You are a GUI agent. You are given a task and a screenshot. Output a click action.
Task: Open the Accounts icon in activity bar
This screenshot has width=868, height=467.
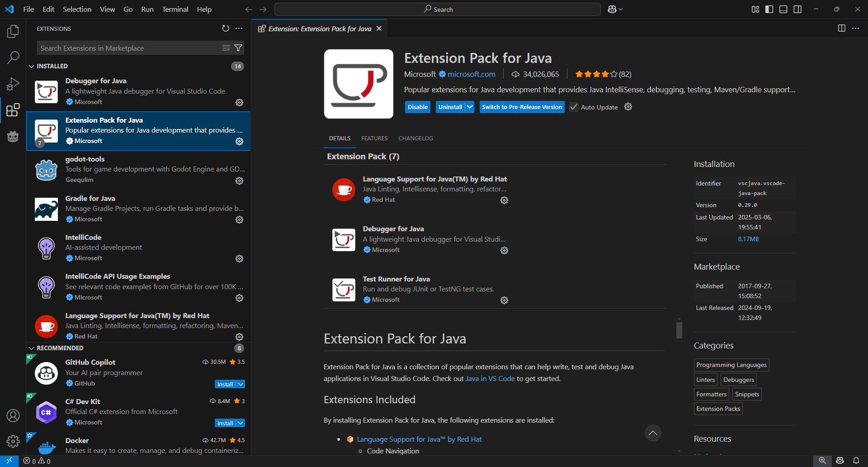pos(13,415)
